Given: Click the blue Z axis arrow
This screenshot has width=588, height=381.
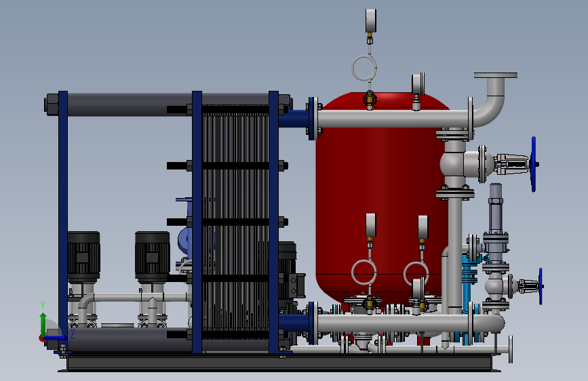Looking at the screenshot, I should pos(55,338).
